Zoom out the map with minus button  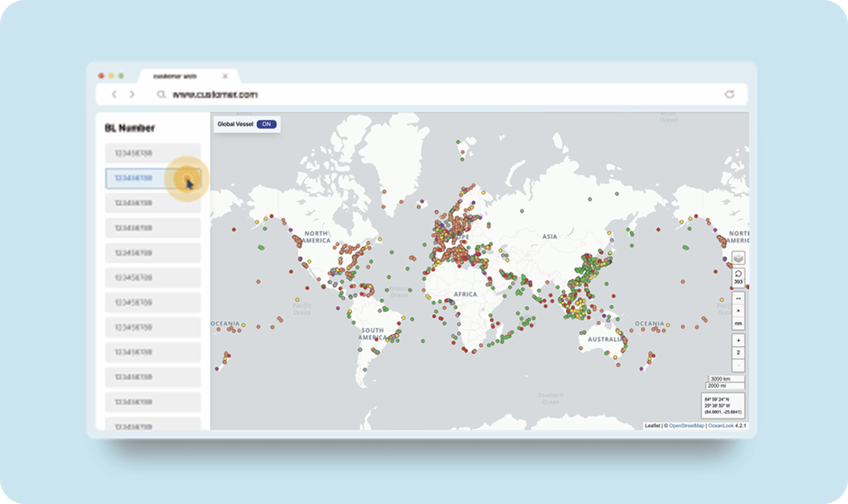pyautogui.click(x=738, y=365)
